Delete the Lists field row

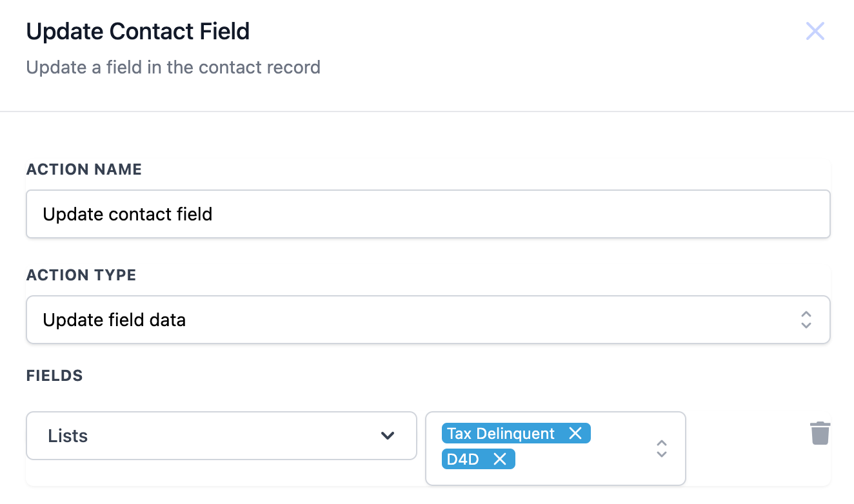820,433
